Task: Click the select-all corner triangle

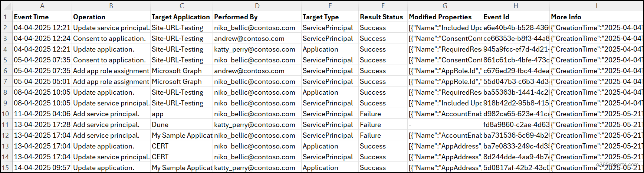Action: [x=7, y=6]
